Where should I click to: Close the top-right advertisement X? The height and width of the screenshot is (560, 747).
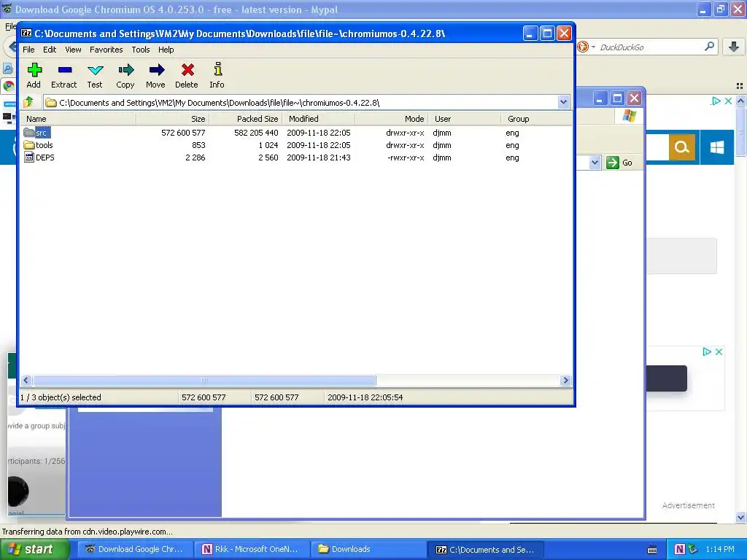pos(728,101)
